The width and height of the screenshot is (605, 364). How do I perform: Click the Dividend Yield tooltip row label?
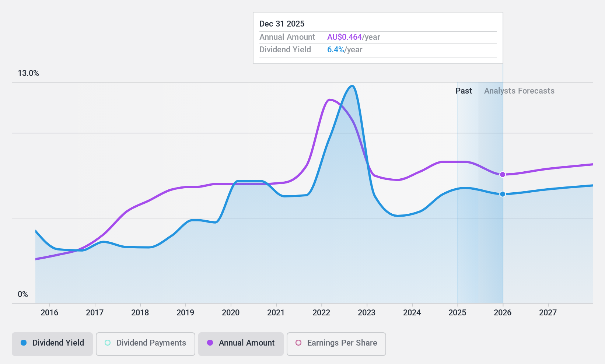pos(285,50)
